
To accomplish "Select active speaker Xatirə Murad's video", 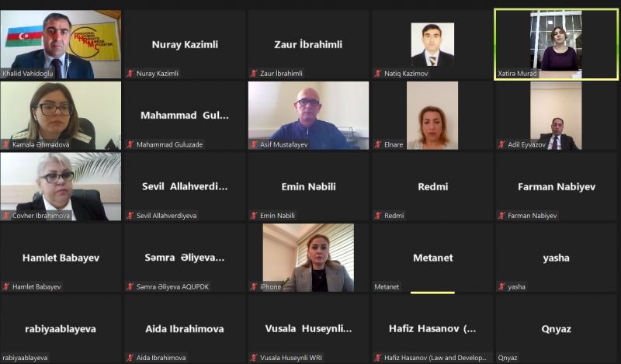I will tap(556, 44).
